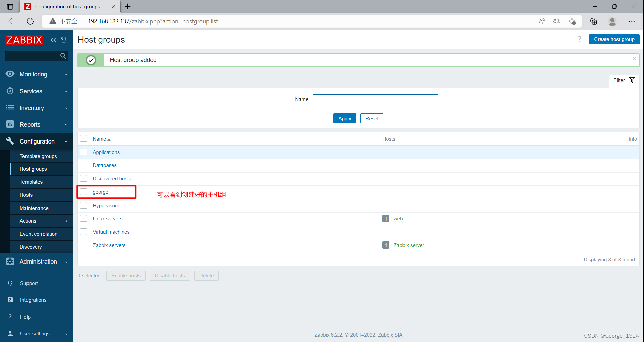Open Templates in Configuration menu
Screen dimensions: 644x342
tap(31, 182)
